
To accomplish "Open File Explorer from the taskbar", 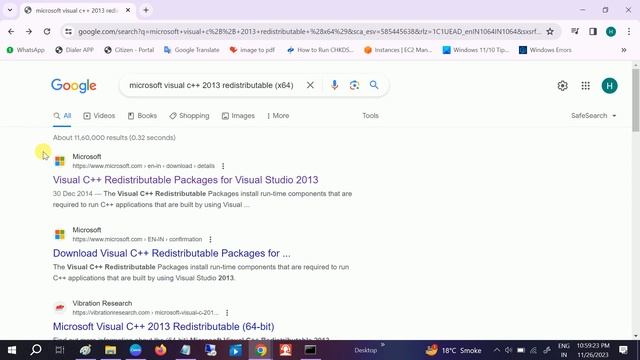I will (x=110, y=350).
